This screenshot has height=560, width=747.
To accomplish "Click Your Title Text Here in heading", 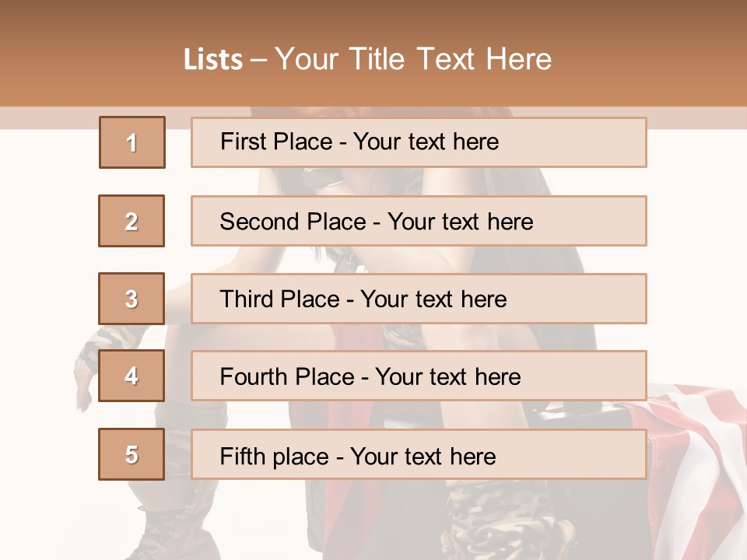I will click(x=413, y=59).
